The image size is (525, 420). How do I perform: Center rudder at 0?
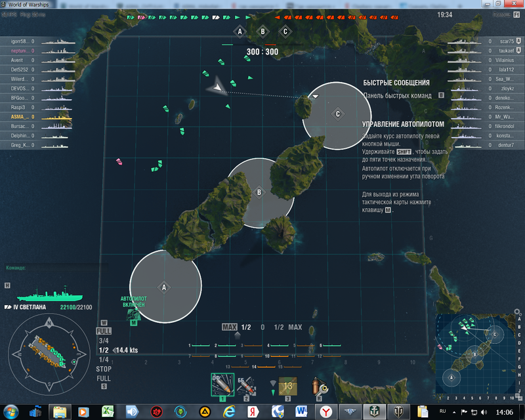tap(262, 327)
